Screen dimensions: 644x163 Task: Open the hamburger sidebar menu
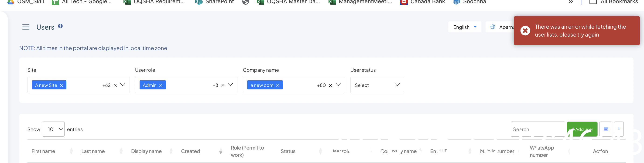(x=26, y=27)
